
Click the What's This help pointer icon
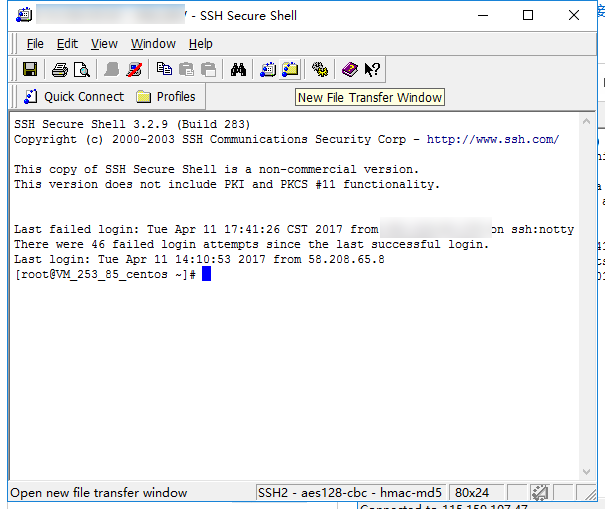[372, 69]
